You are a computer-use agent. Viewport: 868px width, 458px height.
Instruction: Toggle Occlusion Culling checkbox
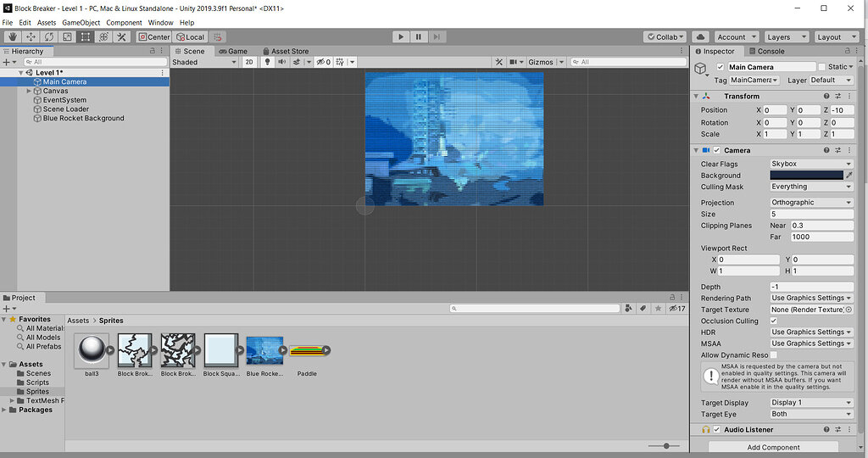tap(773, 321)
